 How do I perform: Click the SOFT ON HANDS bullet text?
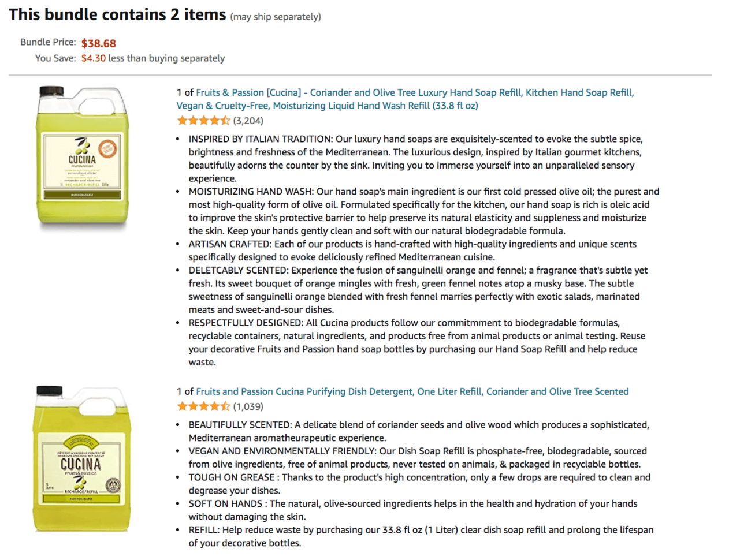tap(413, 510)
